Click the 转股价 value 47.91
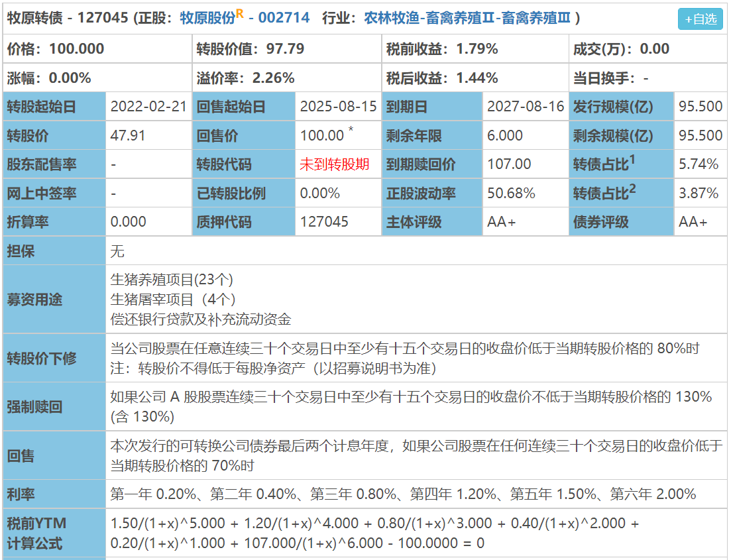 (128, 135)
